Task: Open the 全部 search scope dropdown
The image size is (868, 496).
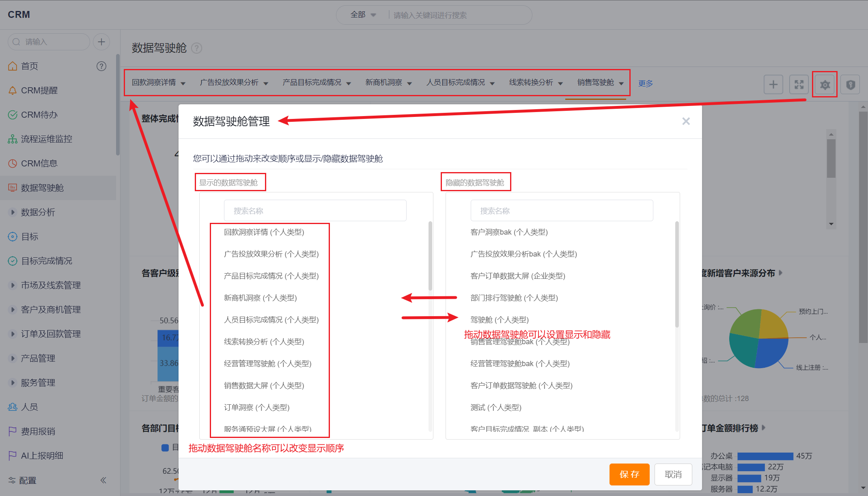Action: click(363, 15)
